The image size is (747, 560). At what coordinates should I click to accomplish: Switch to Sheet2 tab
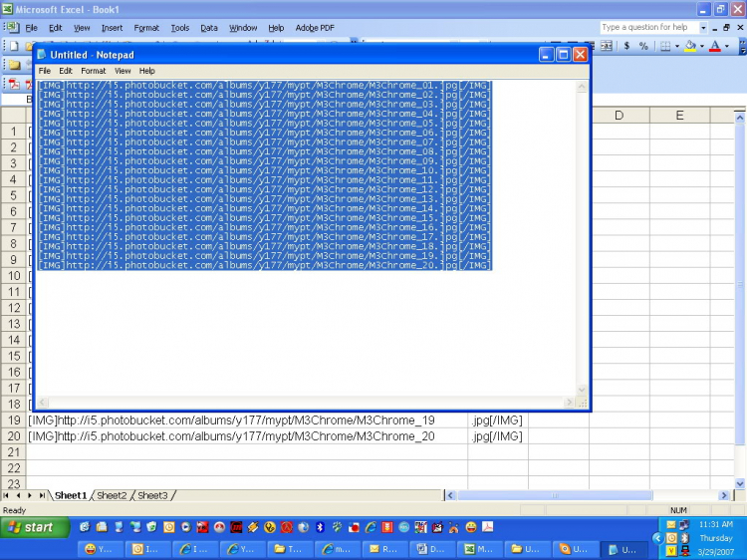coord(112,495)
